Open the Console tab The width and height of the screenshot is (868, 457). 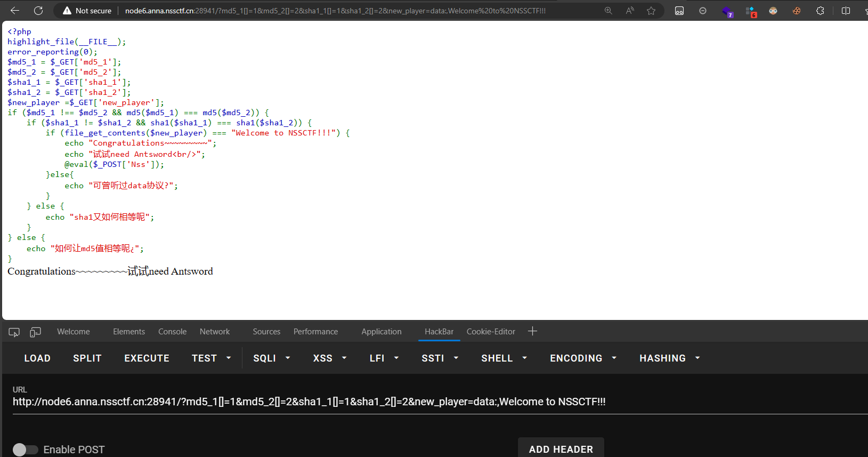(172, 332)
